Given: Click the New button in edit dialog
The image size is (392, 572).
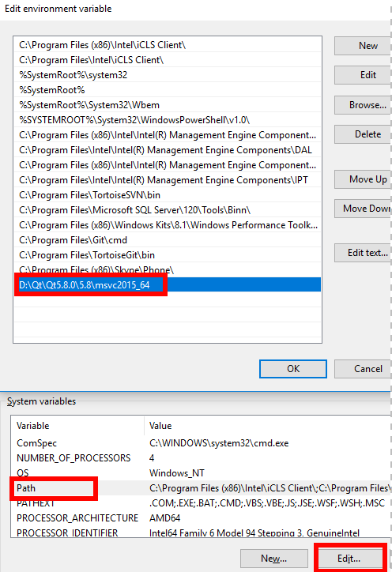Looking at the screenshot, I should 363,46.
